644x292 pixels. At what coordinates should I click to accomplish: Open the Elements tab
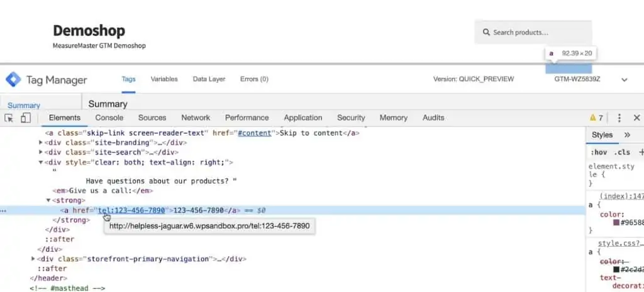[x=65, y=117]
